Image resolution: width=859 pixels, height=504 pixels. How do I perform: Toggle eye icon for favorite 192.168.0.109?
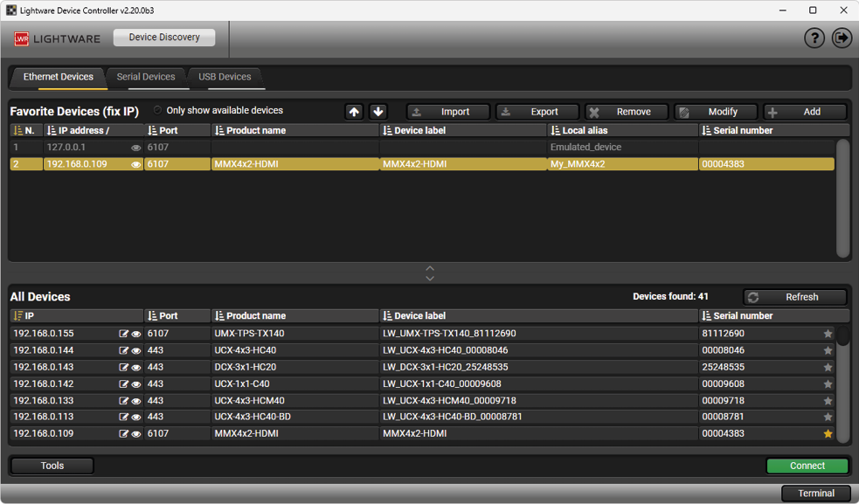tap(136, 164)
